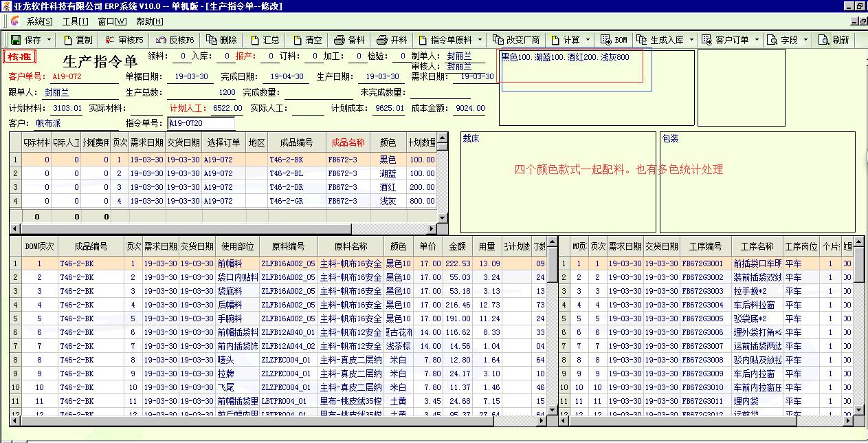Click the 客户订单 toolbar button

click(x=726, y=40)
